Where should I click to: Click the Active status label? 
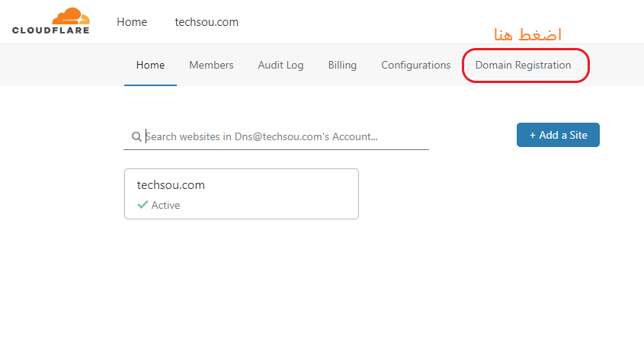click(x=165, y=205)
